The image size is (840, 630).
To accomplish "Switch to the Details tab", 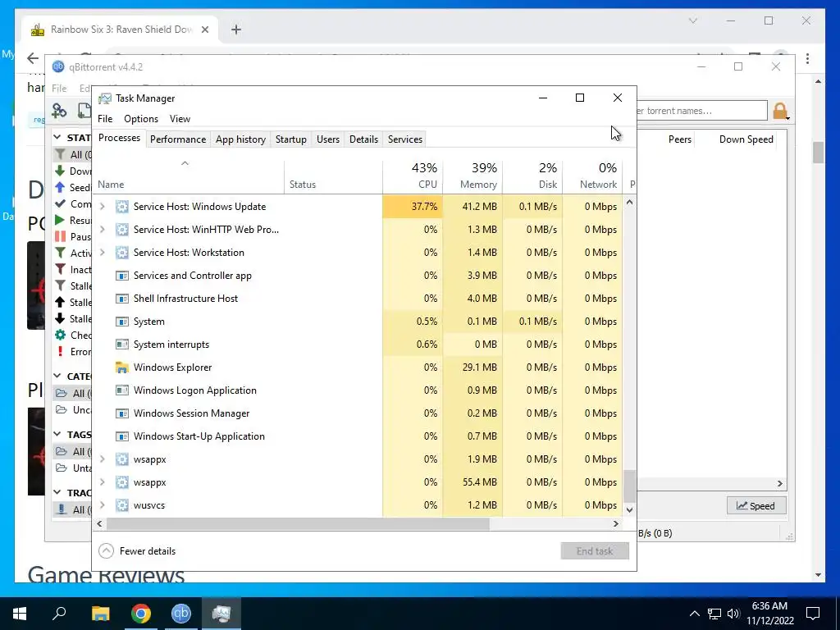I will (363, 139).
